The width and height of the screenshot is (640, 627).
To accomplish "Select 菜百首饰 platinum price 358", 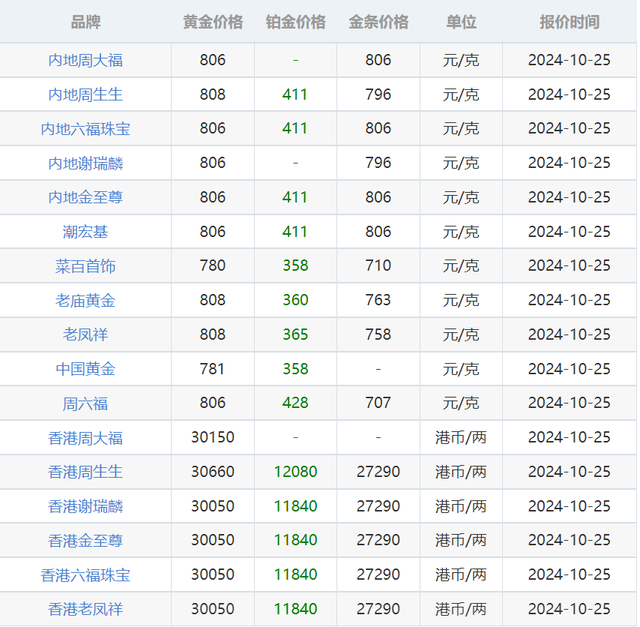I will click(x=296, y=266).
